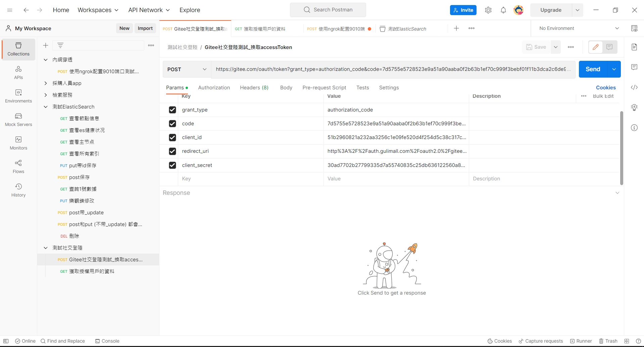Open the user avatar menu

tap(518, 10)
